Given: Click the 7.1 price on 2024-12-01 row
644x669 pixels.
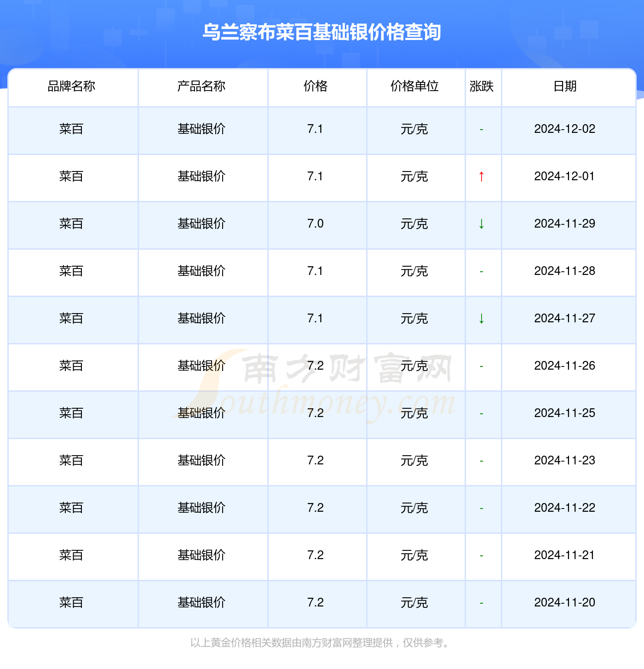Looking at the screenshot, I should [316, 176].
